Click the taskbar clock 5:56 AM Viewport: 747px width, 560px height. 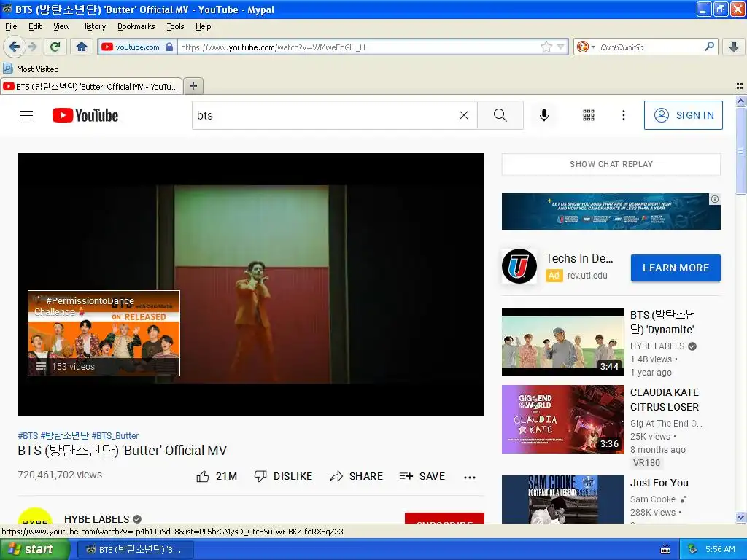tap(720, 549)
